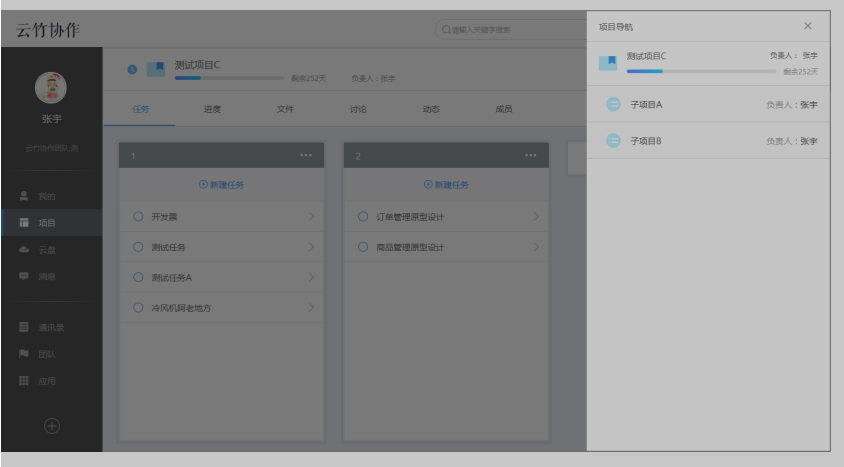The image size is (844, 467).
Task: Tick the 订单管理原型设计 task circle
Action: pos(363,217)
